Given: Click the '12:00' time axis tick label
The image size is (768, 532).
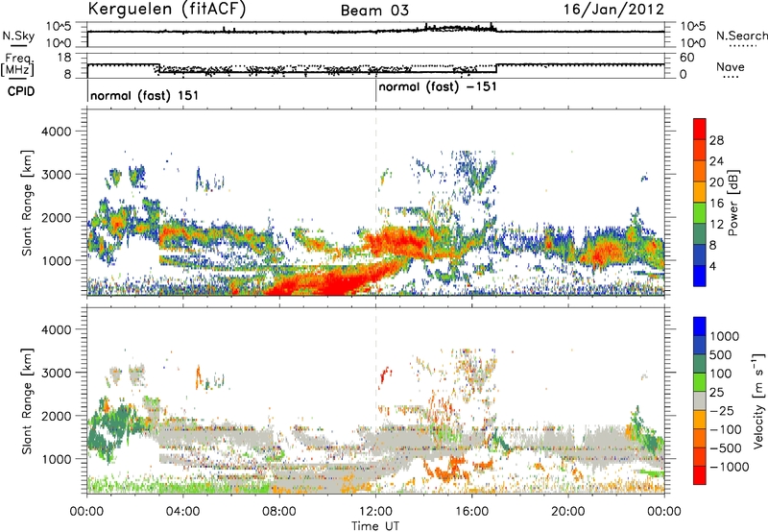Looking at the screenshot, I should [375, 512].
